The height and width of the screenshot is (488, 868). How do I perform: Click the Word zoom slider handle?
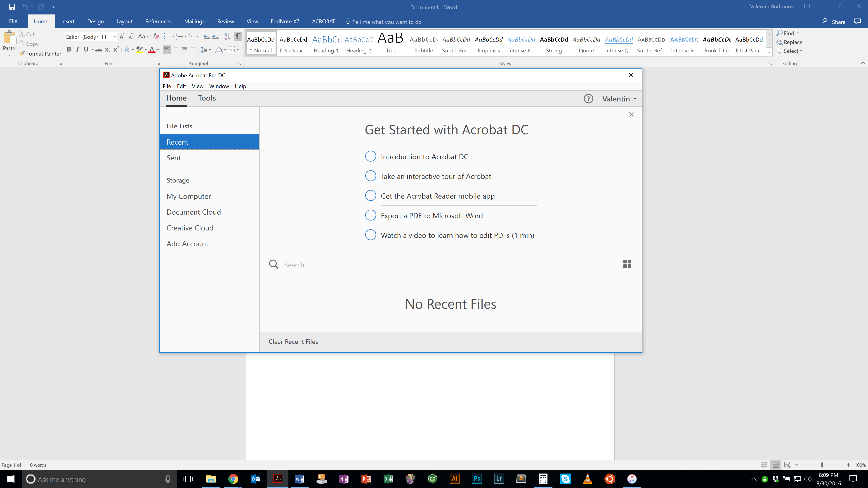coord(822,465)
